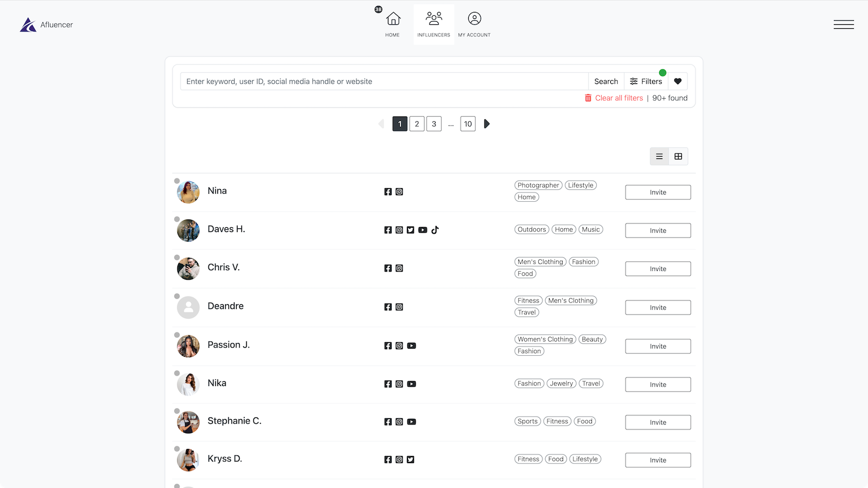The height and width of the screenshot is (488, 868).
Task: Click Daves H.'s TikTok icon
Action: [435, 230]
